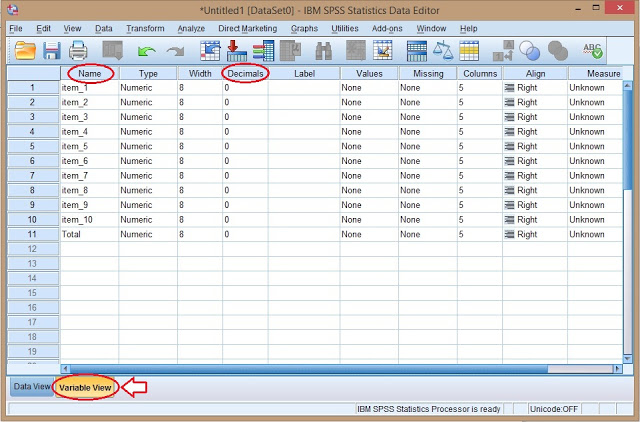Click the Print icon in the toolbar
The width and height of the screenshot is (640, 422).
(78, 51)
